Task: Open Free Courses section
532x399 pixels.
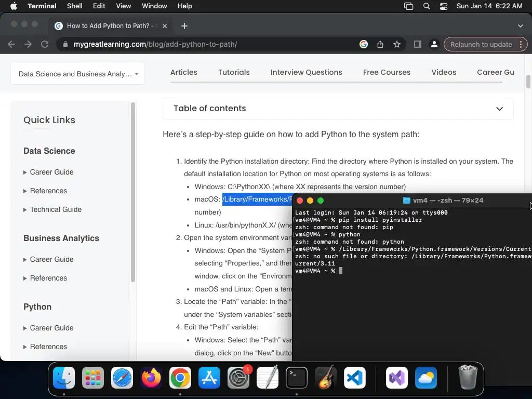Action: pos(387,72)
